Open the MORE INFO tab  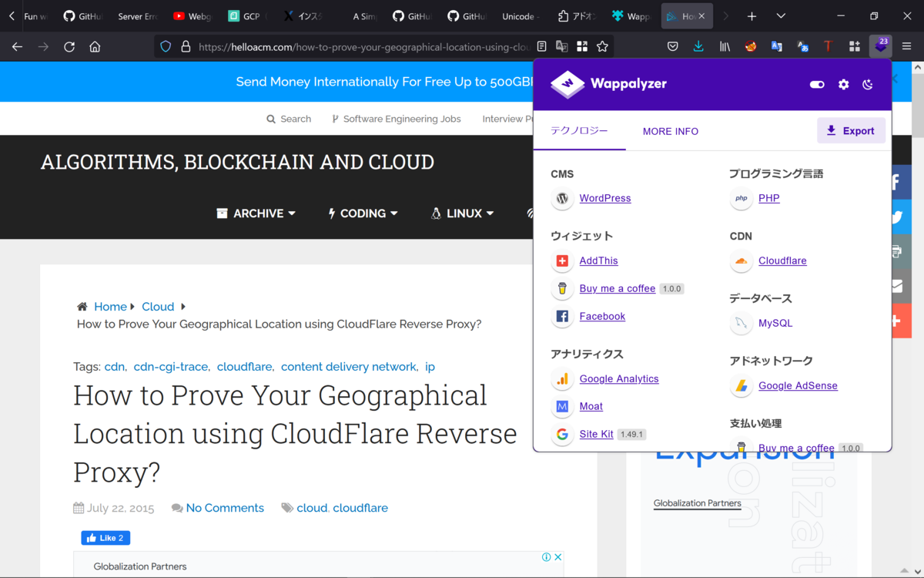[671, 132]
